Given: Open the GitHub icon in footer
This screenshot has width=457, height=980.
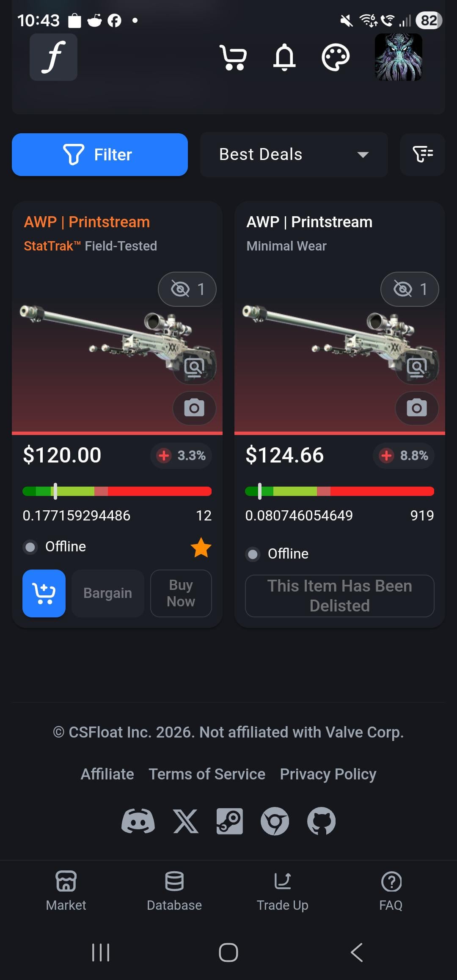Looking at the screenshot, I should click(321, 821).
